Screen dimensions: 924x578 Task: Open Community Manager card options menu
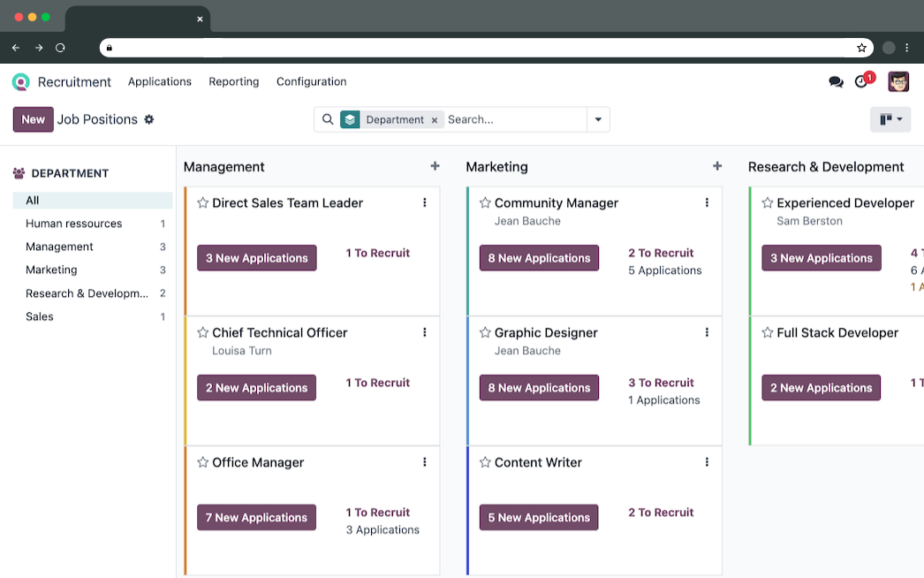[x=707, y=203]
